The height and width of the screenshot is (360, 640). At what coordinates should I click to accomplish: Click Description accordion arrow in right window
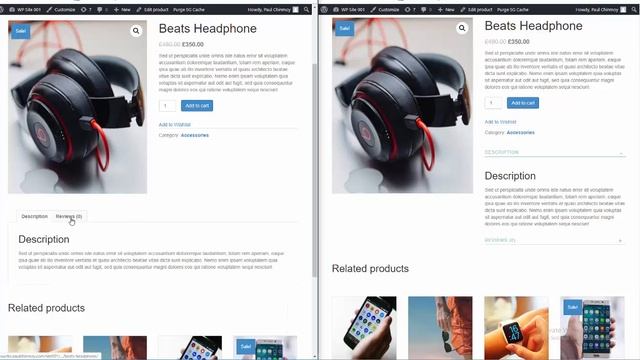[x=621, y=153]
